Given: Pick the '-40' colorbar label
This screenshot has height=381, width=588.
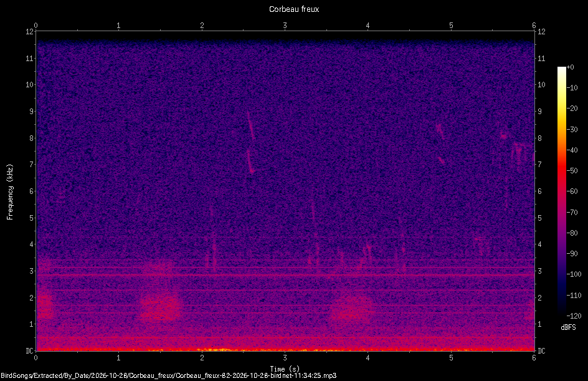Looking at the screenshot, I should (572, 150).
